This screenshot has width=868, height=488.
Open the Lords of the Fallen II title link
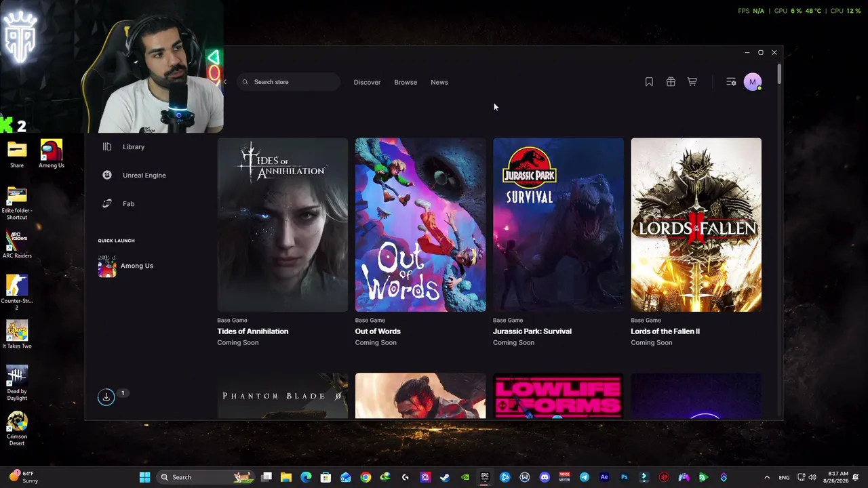coord(665,331)
